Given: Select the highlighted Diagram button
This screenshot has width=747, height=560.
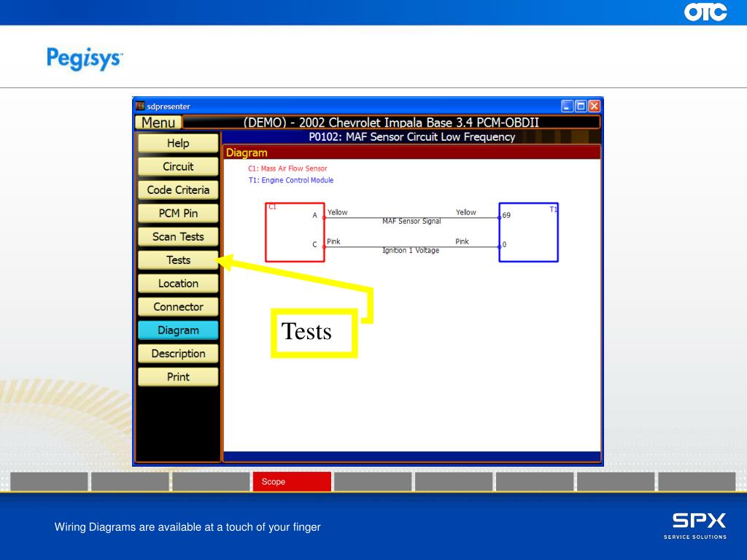Looking at the screenshot, I should tap(178, 330).
